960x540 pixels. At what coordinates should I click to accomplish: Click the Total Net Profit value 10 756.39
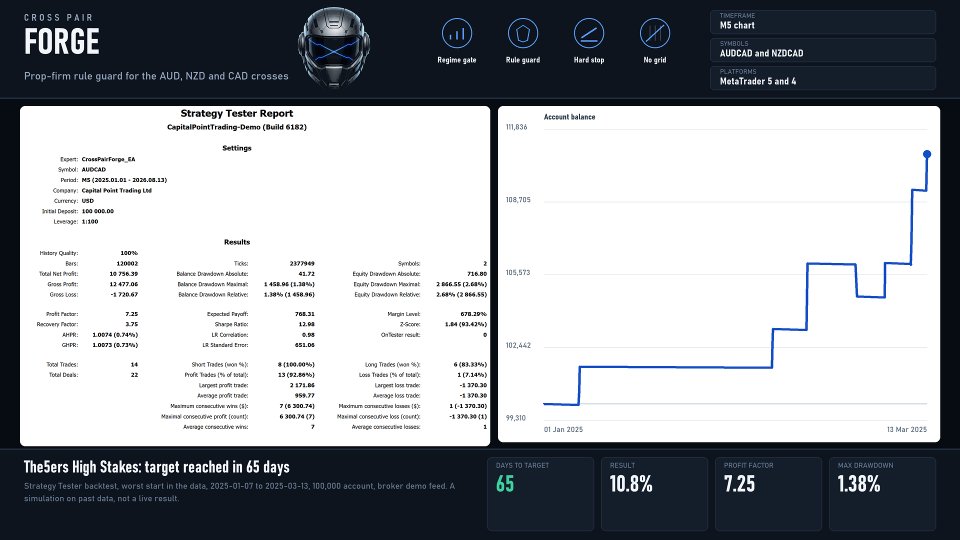[124, 274]
